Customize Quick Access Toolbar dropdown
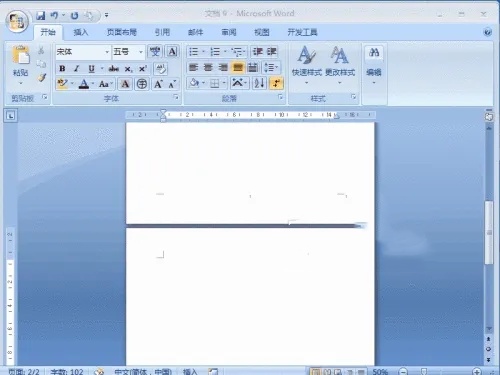500x375 pixels. pos(106,15)
